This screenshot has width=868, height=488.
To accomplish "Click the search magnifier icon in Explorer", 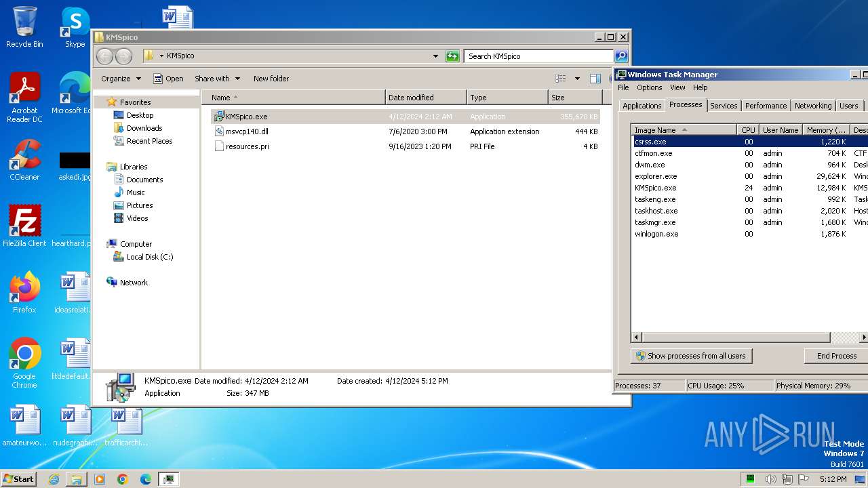I will point(620,56).
